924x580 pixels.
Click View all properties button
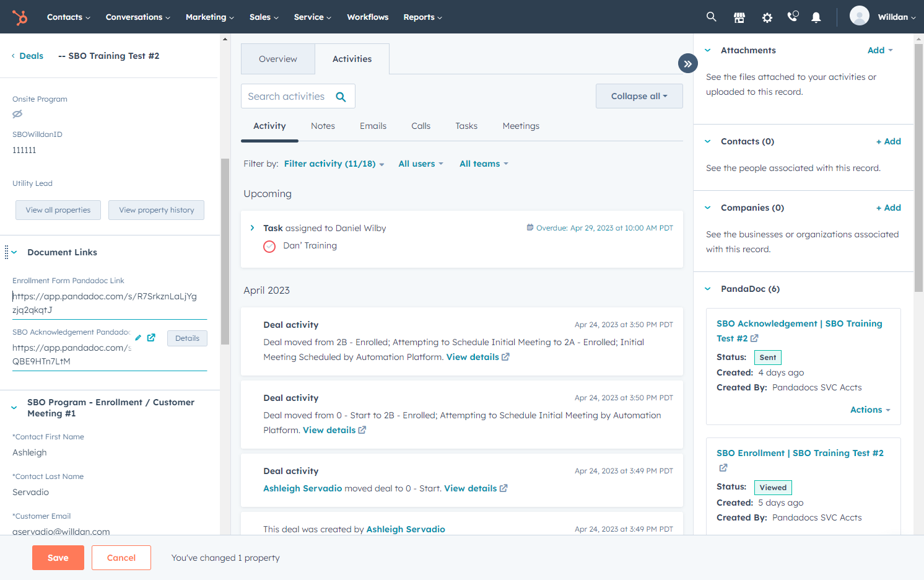[x=58, y=210]
